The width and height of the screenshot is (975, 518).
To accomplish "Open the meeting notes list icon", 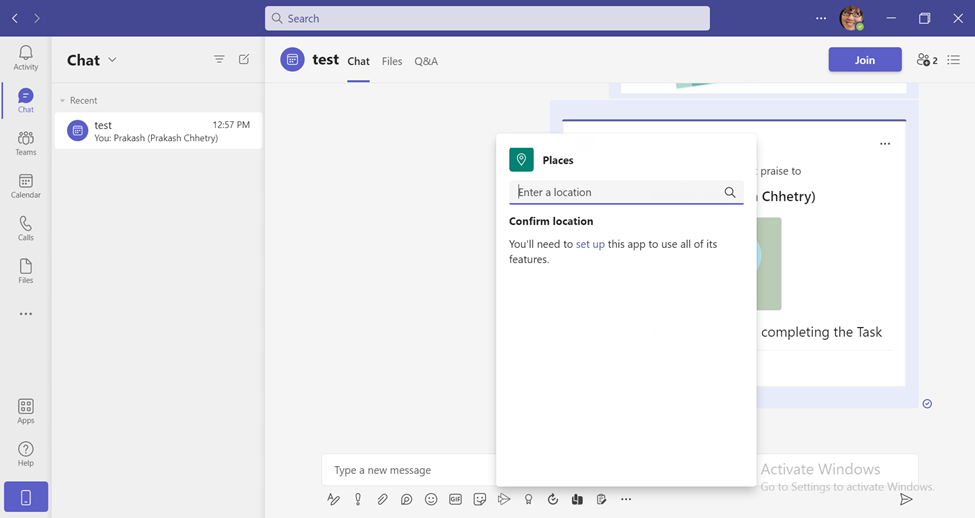I will coord(954,60).
